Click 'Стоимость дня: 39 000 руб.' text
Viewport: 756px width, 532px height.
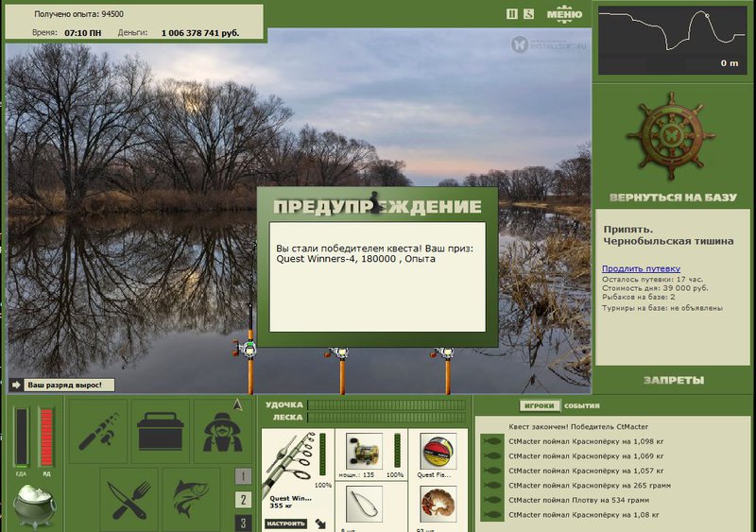click(655, 288)
